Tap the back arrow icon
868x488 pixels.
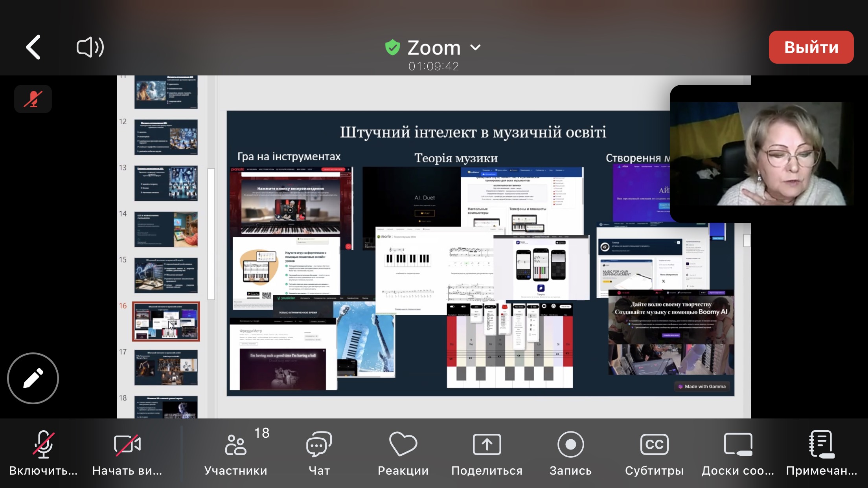[33, 48]
